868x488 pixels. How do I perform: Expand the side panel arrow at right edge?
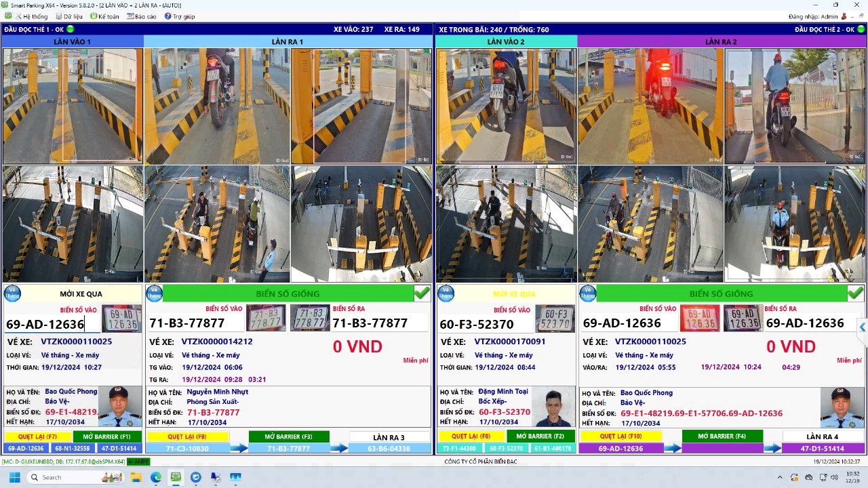[x=862, y=327]
